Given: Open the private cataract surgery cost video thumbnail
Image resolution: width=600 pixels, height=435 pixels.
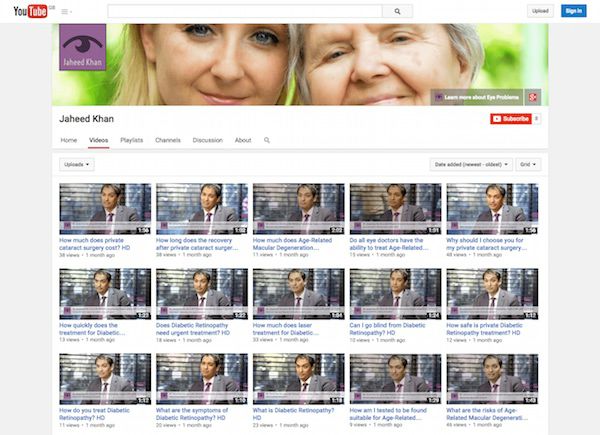Looking at the screenshot, I should pos(105,208).
